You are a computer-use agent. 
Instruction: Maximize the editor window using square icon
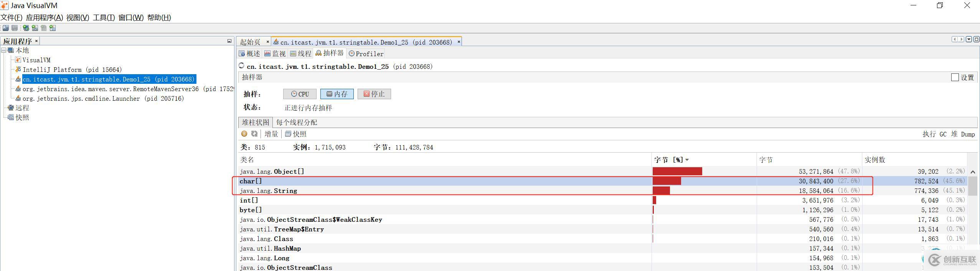point(977,39)
